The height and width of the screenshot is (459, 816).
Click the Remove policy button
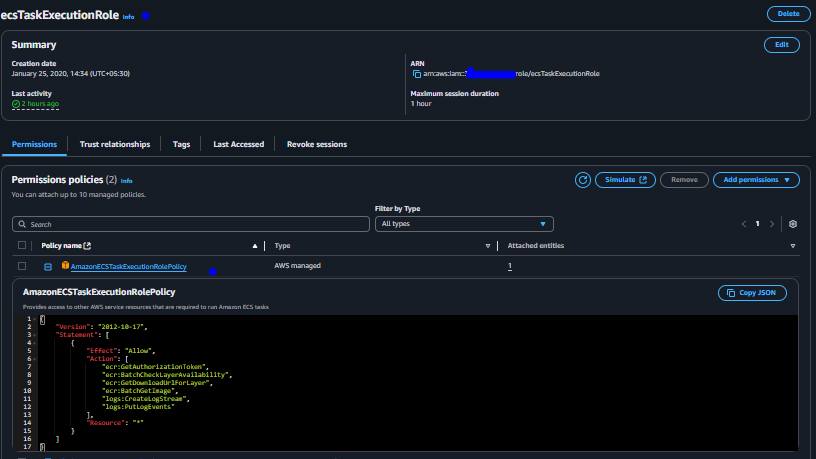pos(684,180)
